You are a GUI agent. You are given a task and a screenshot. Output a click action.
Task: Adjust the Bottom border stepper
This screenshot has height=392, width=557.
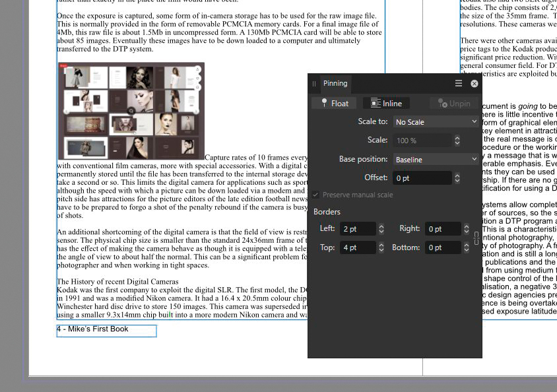(467, 247)
